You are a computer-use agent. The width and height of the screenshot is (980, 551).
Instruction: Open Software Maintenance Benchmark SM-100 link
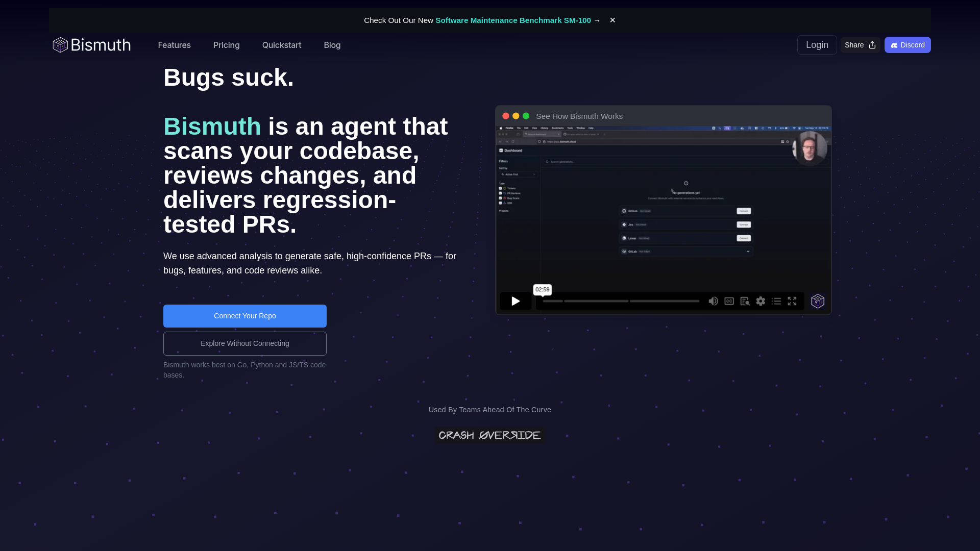click(x=513, y=20)
